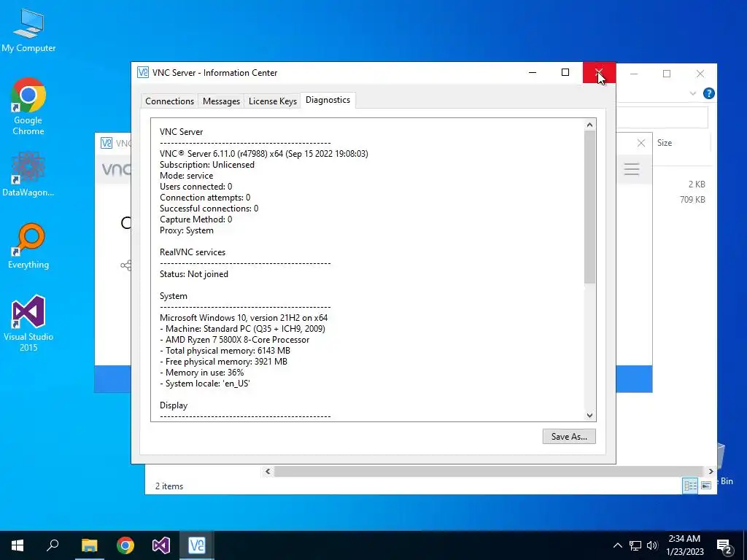Minimize the Information Center window

click(x=533, y=72)
